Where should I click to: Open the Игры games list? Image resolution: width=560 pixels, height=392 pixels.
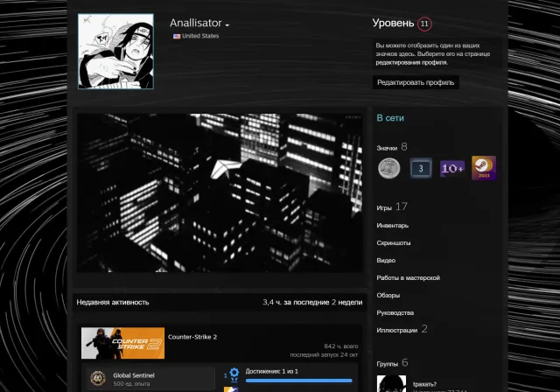384,207
